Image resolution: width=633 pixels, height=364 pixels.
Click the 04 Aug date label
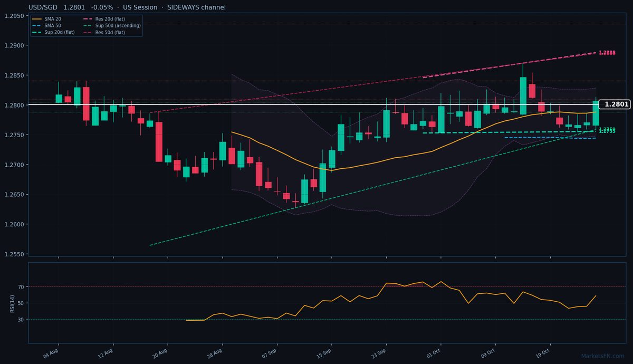[x=51, y=353]
